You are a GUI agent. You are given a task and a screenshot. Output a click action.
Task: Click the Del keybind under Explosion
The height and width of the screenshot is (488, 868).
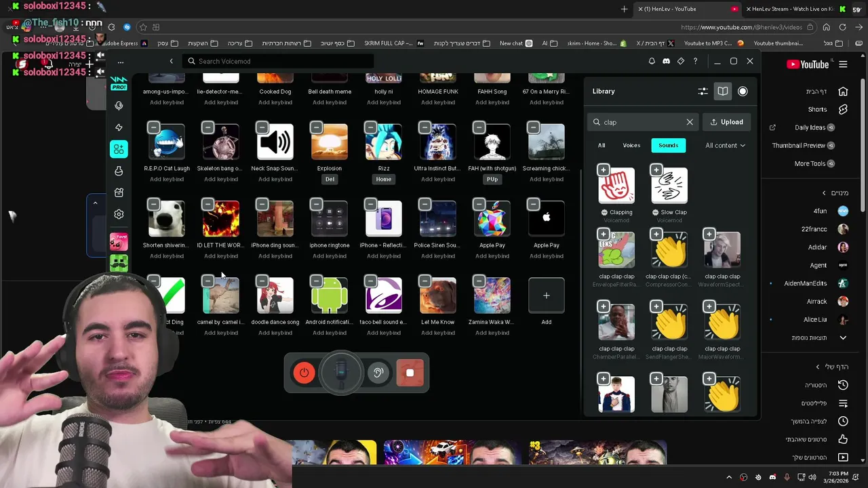(x=330, y=179)
